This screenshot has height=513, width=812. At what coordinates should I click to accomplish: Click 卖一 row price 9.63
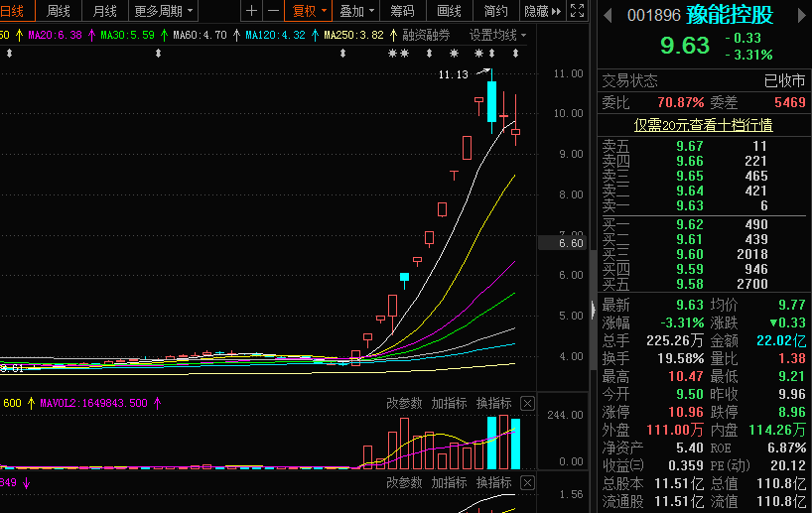(x=690, y=206)
